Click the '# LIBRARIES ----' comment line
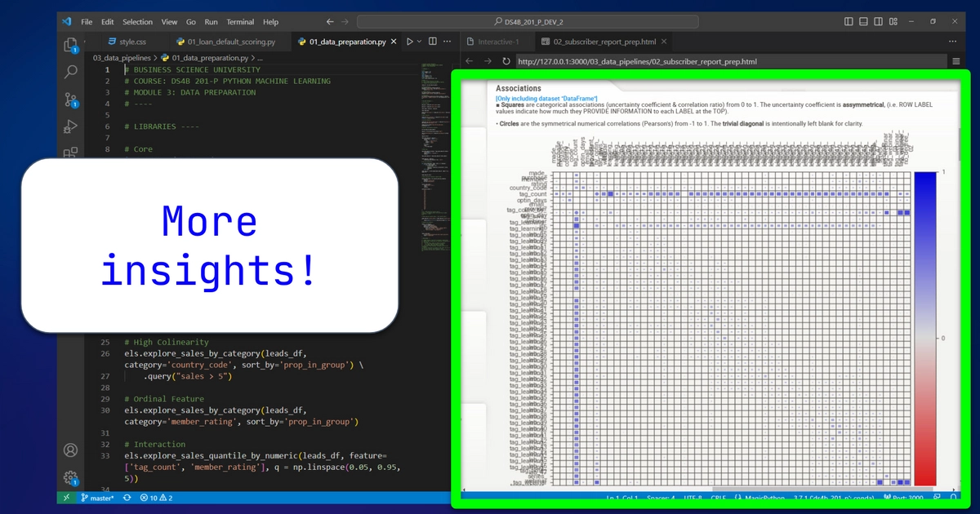This screenshot has width=980, height=514. coord(162,127)
